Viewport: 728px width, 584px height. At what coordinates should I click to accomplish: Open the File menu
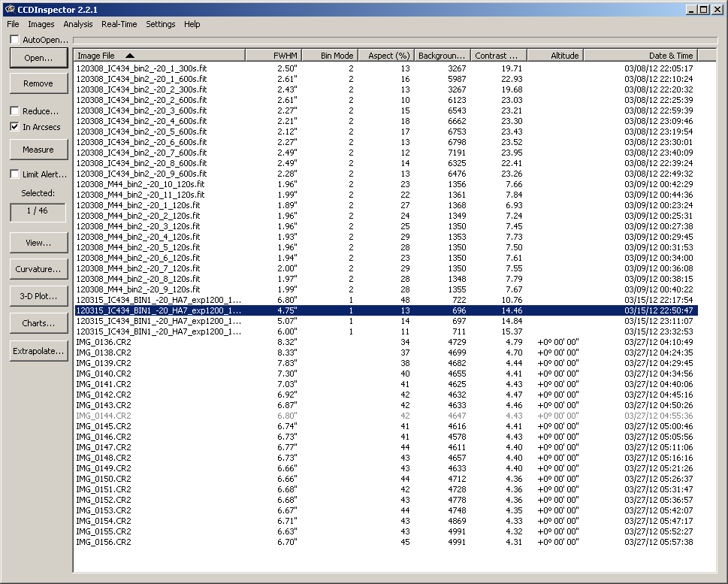pyautogui.click(x=13, y=24)
